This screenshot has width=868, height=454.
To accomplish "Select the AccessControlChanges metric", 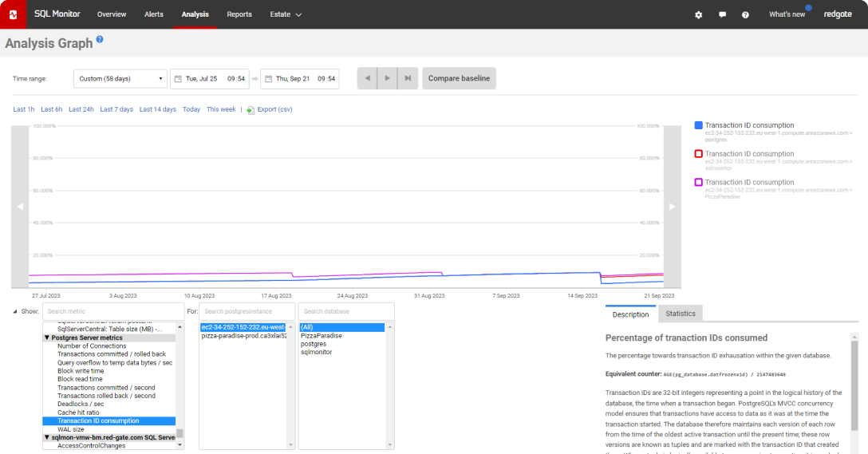I will [x=91, y=446].
